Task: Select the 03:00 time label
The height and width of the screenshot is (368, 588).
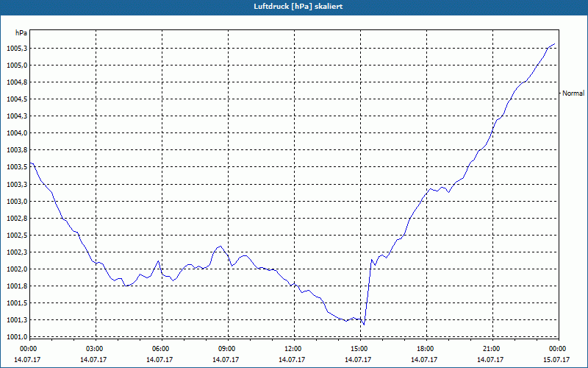Action: (x=94, y=349)
